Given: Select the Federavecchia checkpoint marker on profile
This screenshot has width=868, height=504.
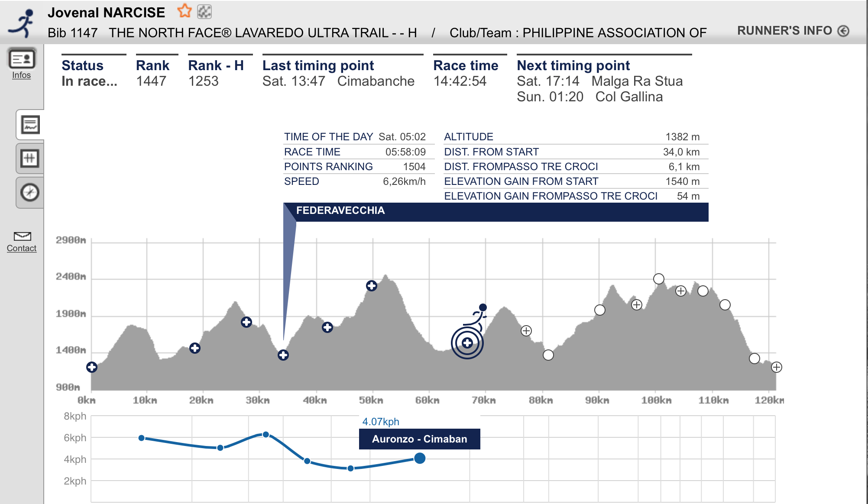Looking at the screenshot, I should (x=283, y=355).
